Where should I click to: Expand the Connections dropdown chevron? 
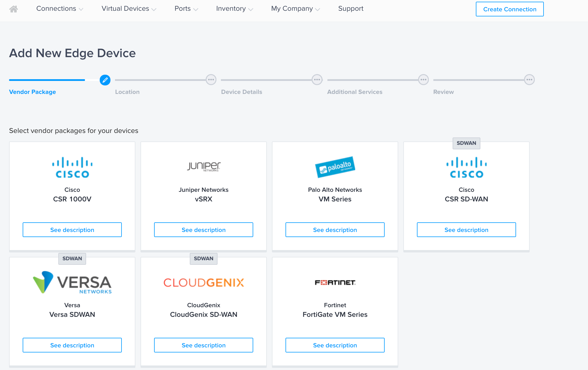click(x=81, y=9)
